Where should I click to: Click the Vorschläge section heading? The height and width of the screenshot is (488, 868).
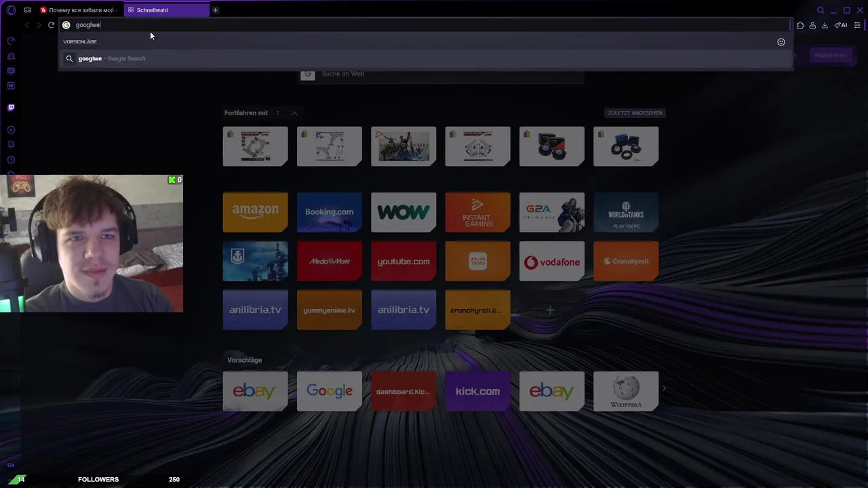coord(244,360)
